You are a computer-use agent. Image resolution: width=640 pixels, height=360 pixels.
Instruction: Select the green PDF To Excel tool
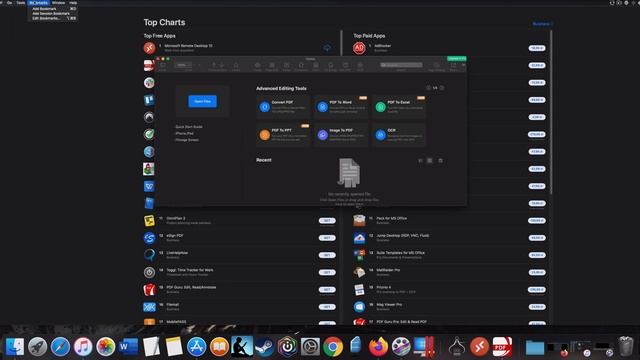click(399, 107)
